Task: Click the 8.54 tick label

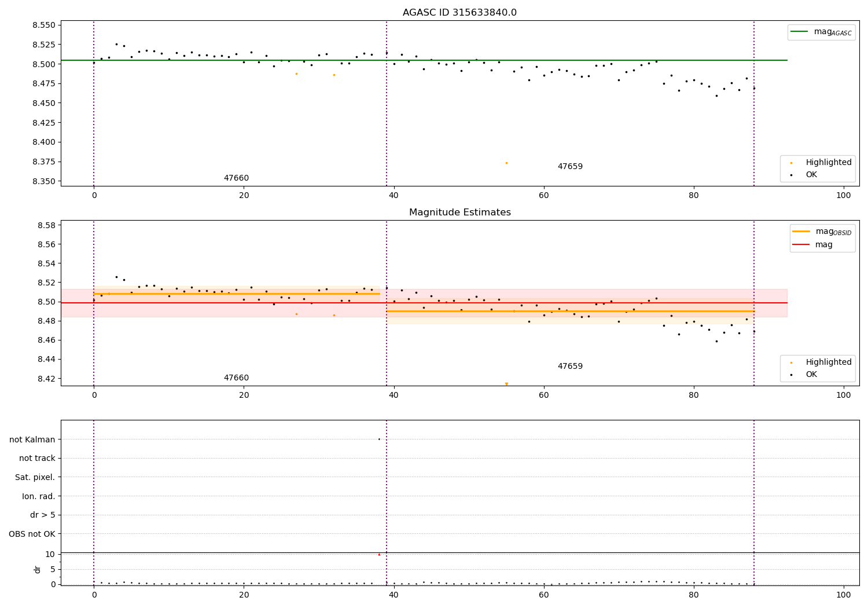Action: (x=46, y=263)
